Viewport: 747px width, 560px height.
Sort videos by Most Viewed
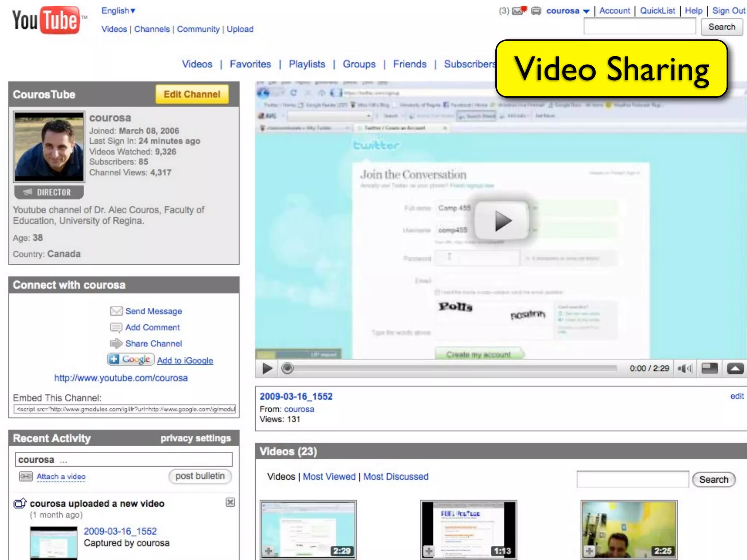click(x=329, y=477)
